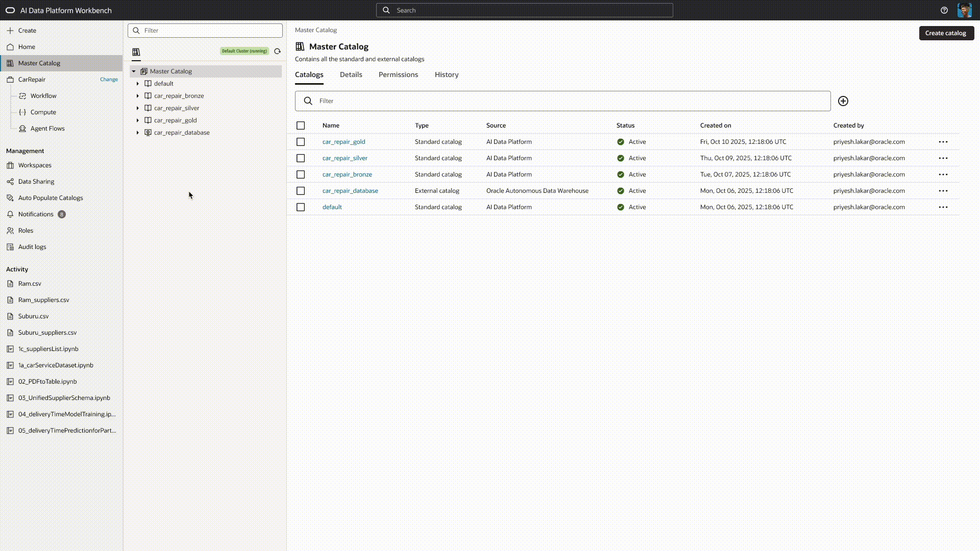Open more actions for car_repair_gold row
This screenshot has height=551, width=980.
(943, 142)
